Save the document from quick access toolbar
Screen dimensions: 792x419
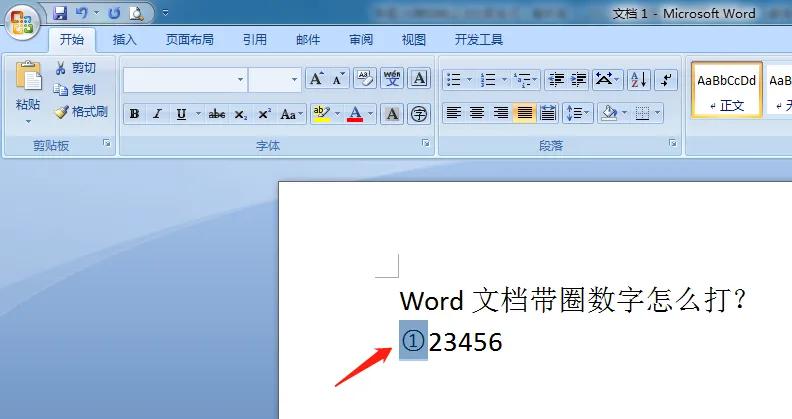[x=60, y=13]
